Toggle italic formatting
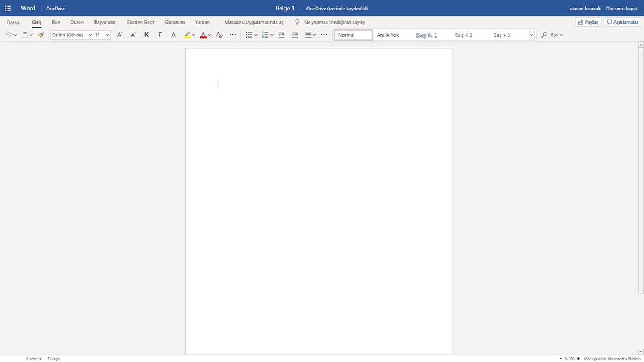Screen dimensions: 644x362 click(159, 34)
